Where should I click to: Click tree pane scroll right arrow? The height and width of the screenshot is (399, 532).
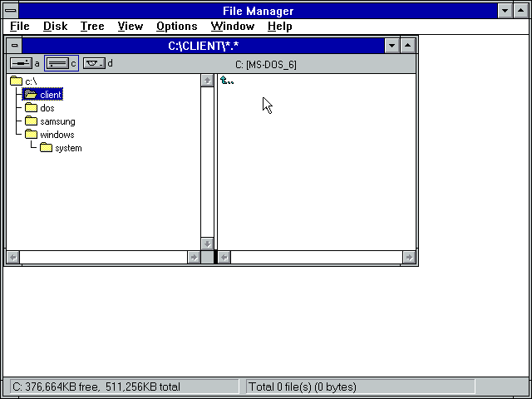pyautogui.click(x=194, y=257)
